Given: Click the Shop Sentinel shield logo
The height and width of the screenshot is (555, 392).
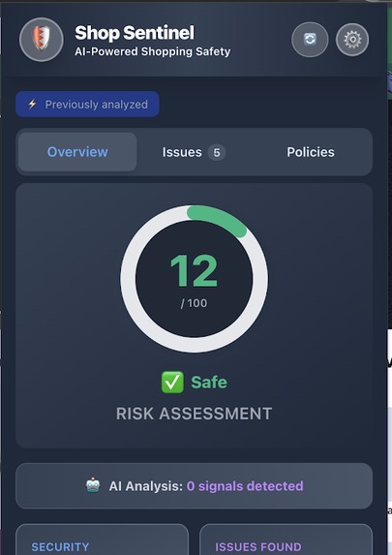Looking at the screenshot, I should point(42,40).
